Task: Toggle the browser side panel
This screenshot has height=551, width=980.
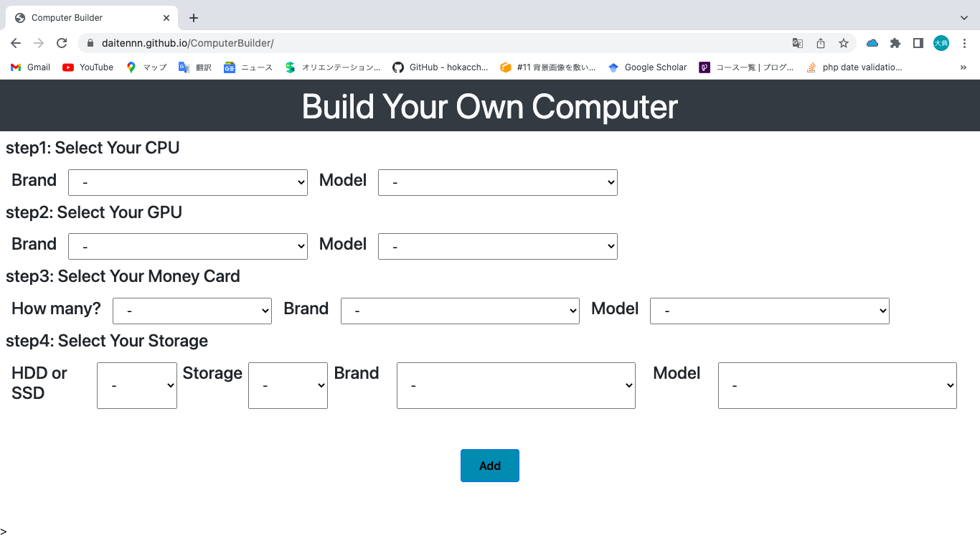Action: (918, 43)
